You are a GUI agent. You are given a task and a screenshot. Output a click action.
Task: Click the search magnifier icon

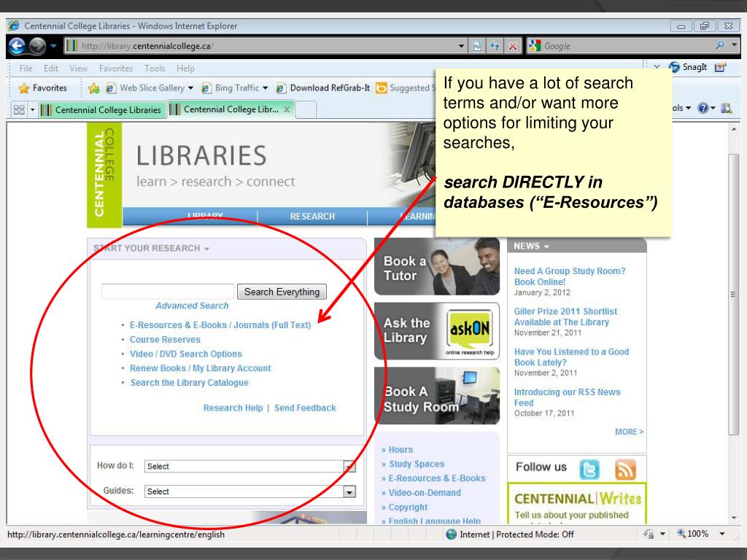pyautogui.click(x=720, y=45)
